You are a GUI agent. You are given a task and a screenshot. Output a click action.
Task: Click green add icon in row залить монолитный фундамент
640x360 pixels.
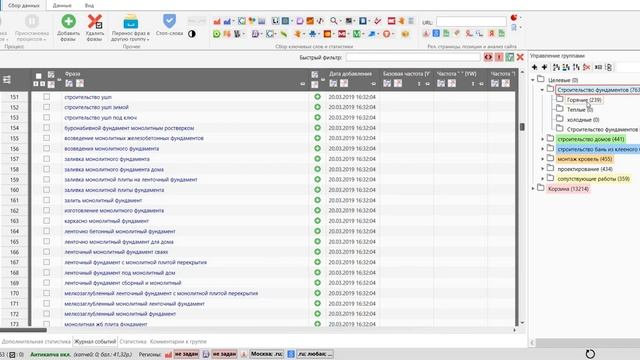click(318, 200)
